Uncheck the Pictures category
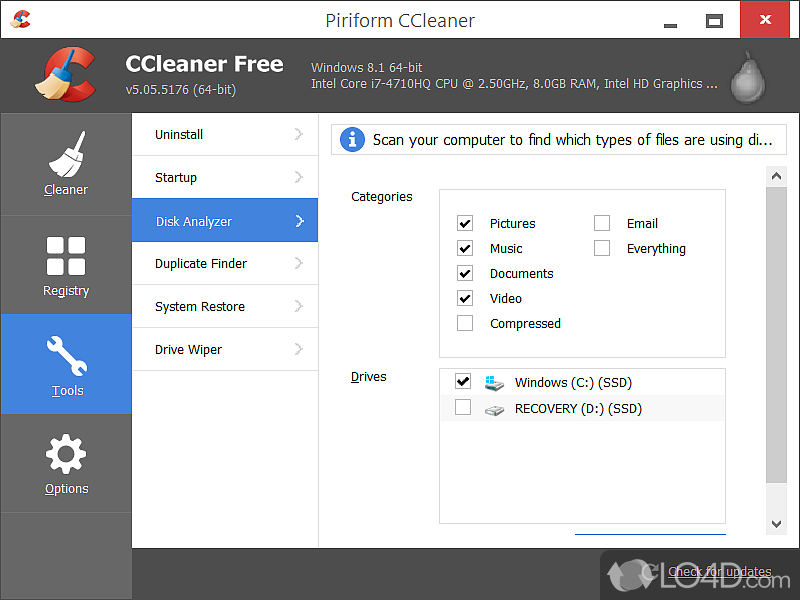The image size is (800, 600). pos(465,223)
